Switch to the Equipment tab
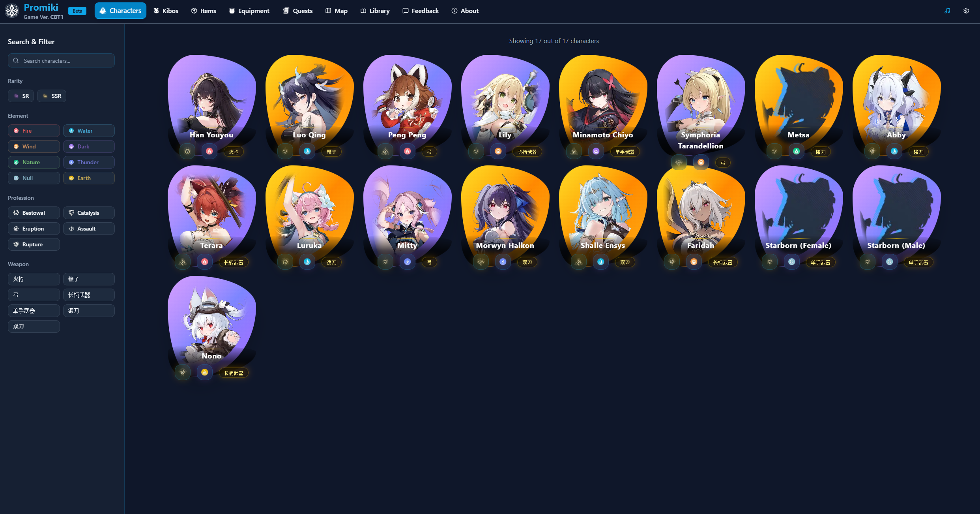This screenshot has height=514, width=980. (x=249, y=11)
